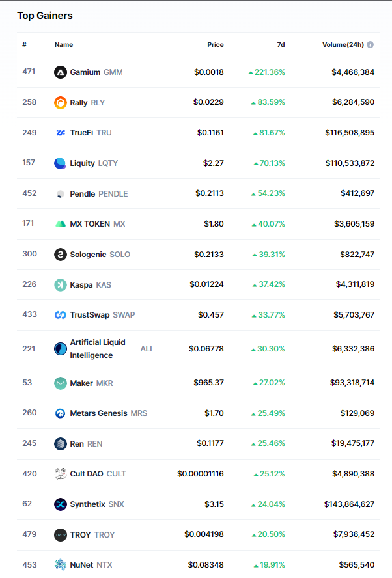Sort by the 7d column header
The image size is (392, 578).
281,45
